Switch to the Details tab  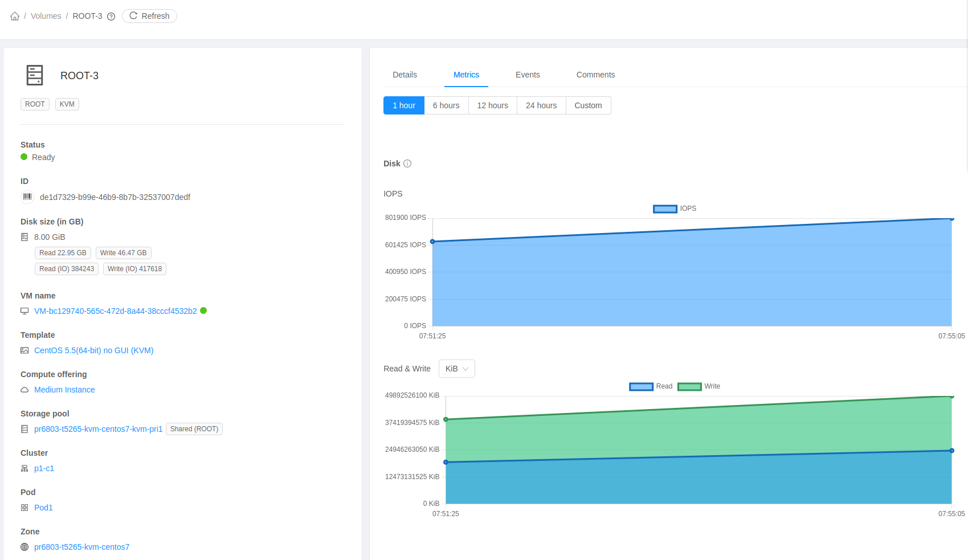pyautogui.click(x=405, y=75)
